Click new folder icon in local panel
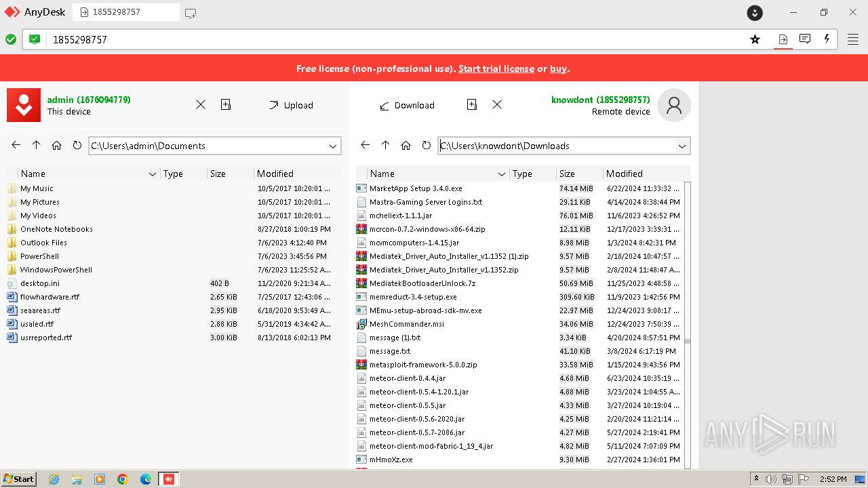 pos(226,104)
